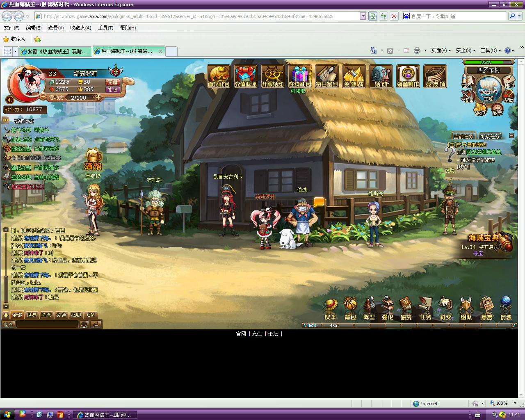
Task: Open the 开服活动 ship wheel icon
Action: (x=273, y=76)
